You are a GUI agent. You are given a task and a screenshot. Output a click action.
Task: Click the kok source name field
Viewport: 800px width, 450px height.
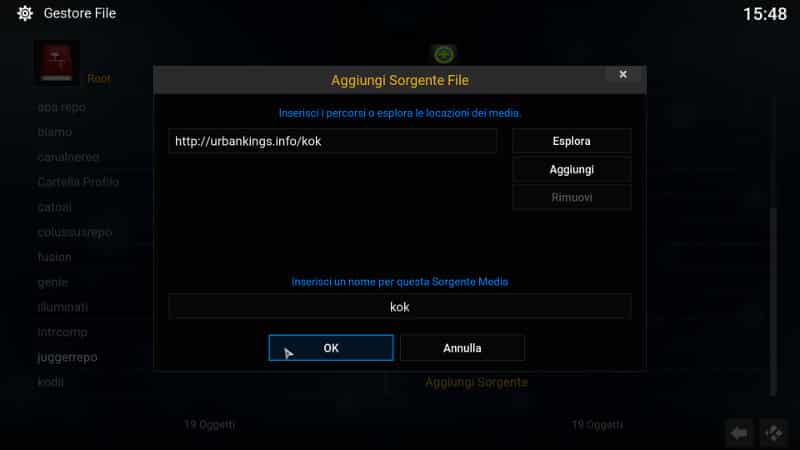pyautogui.click(x=399, y=307)
